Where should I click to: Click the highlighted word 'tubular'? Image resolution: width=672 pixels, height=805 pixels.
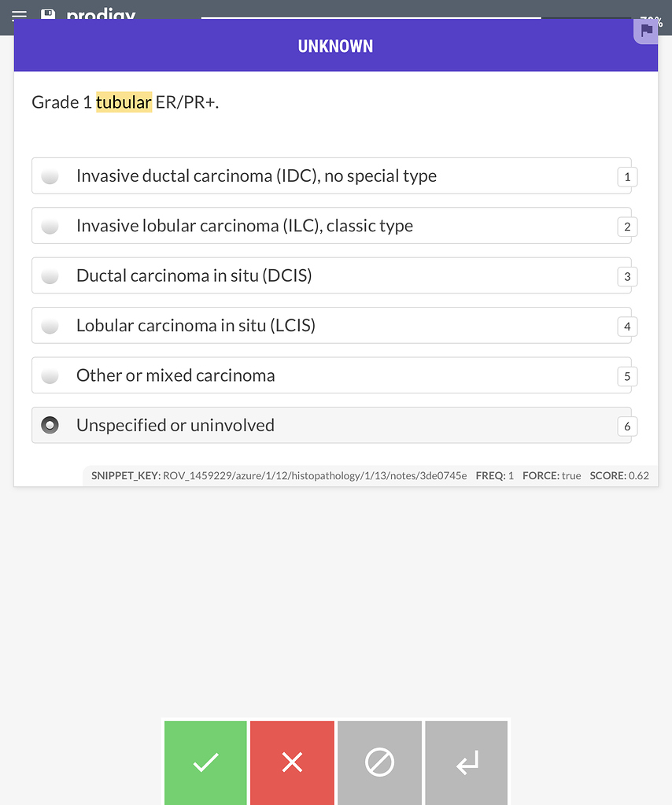(124, 102)
